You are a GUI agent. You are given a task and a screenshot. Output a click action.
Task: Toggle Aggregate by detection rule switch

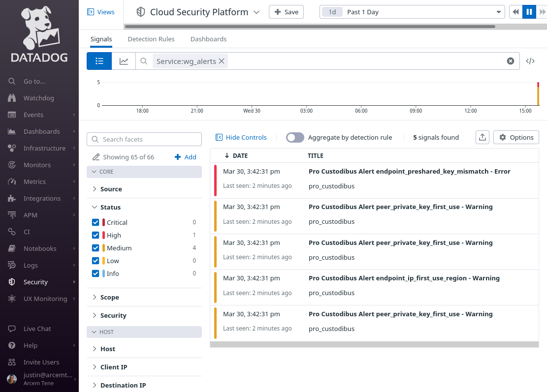295,137
